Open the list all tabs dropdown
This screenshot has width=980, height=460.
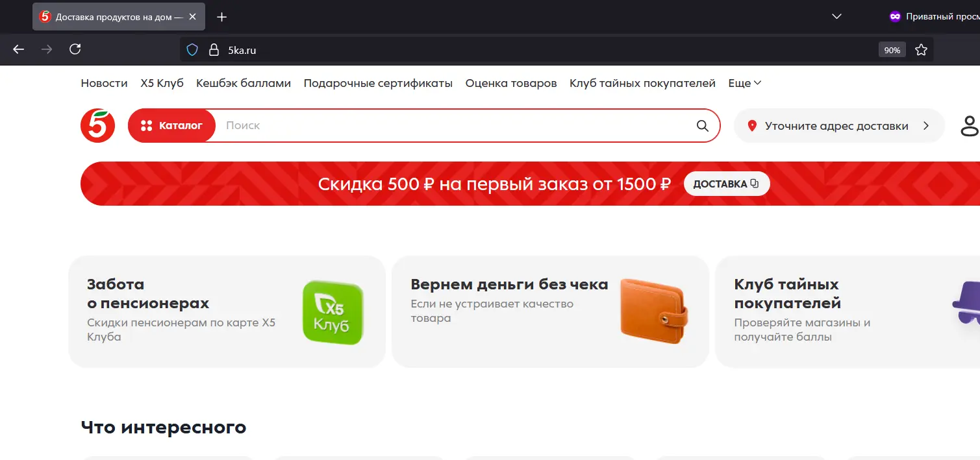(x=836, y=17)
